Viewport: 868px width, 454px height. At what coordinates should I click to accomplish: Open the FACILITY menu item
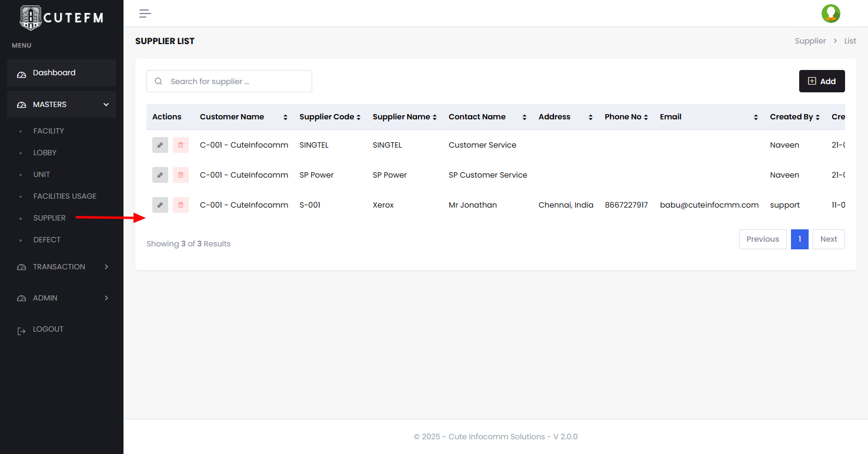point(49,131)
